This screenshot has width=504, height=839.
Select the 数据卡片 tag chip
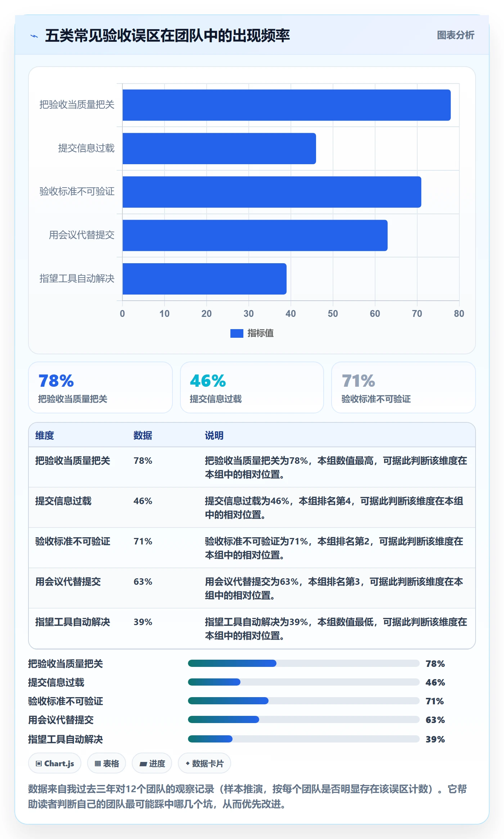pos(204,763)
